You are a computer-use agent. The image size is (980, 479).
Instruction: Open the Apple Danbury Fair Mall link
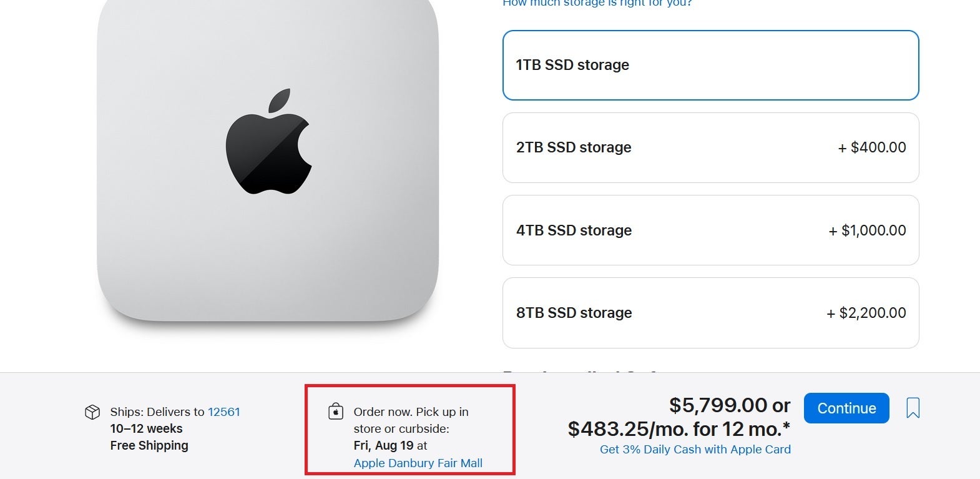(x=418, y=463)
